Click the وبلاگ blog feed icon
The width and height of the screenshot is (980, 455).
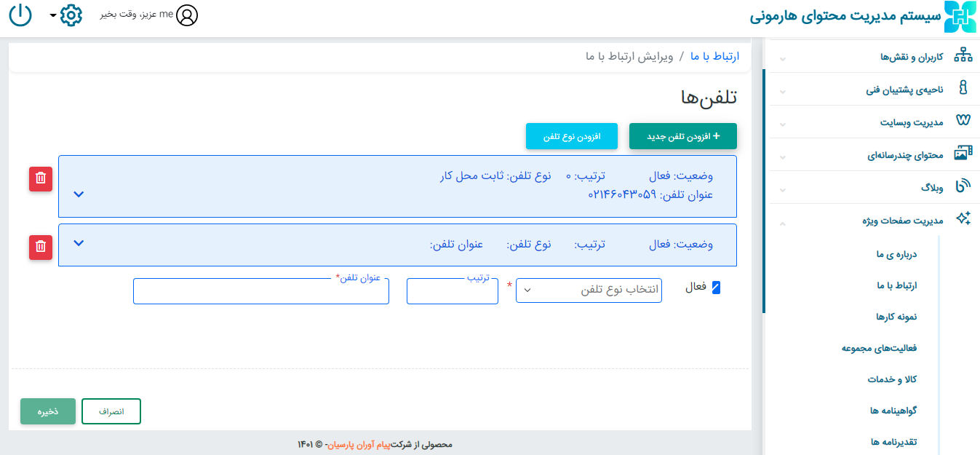pyautogui.click(x=963, y=186)
